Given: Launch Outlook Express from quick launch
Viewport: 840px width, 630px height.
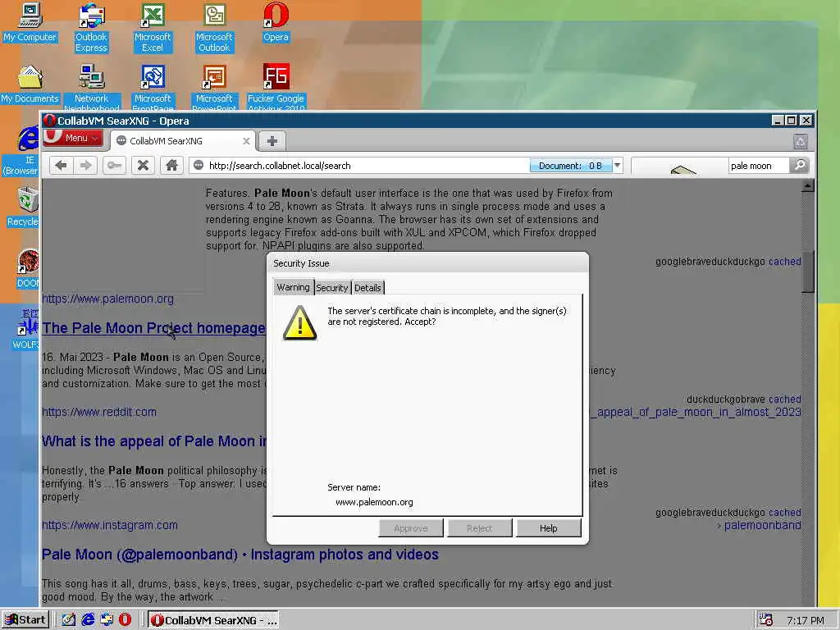Looking at the screenshot, I should coord(107,620).
